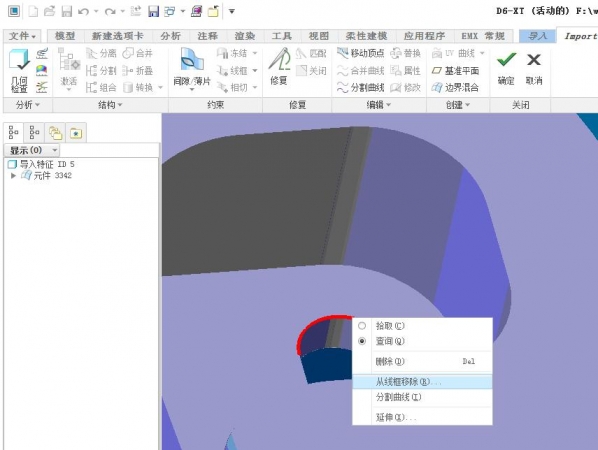Switch to the 柔性建模 ribbon tab
Screen dimensions: 598x450
pos(366,36)
